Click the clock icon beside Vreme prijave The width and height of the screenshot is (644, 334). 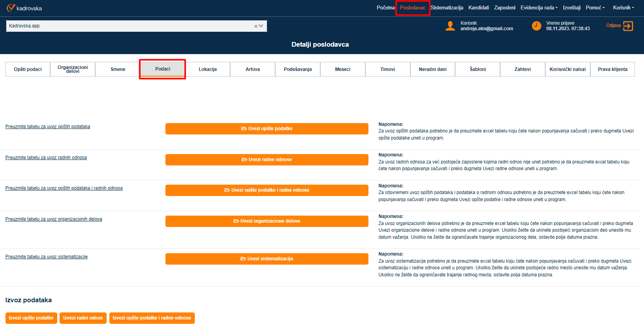point(536,26)
